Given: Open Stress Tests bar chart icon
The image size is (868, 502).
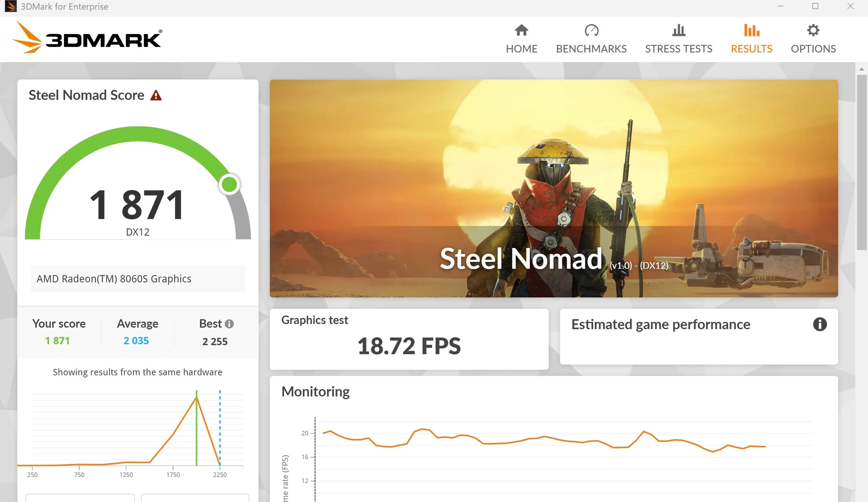Looking at the screenshot, I should pyautogui.click(x=678, y=30).
